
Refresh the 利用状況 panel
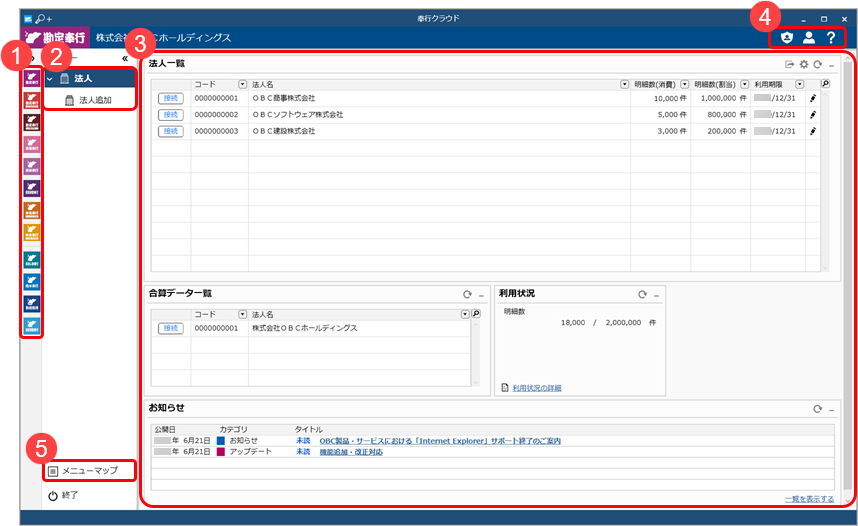[x=642, y=294]
